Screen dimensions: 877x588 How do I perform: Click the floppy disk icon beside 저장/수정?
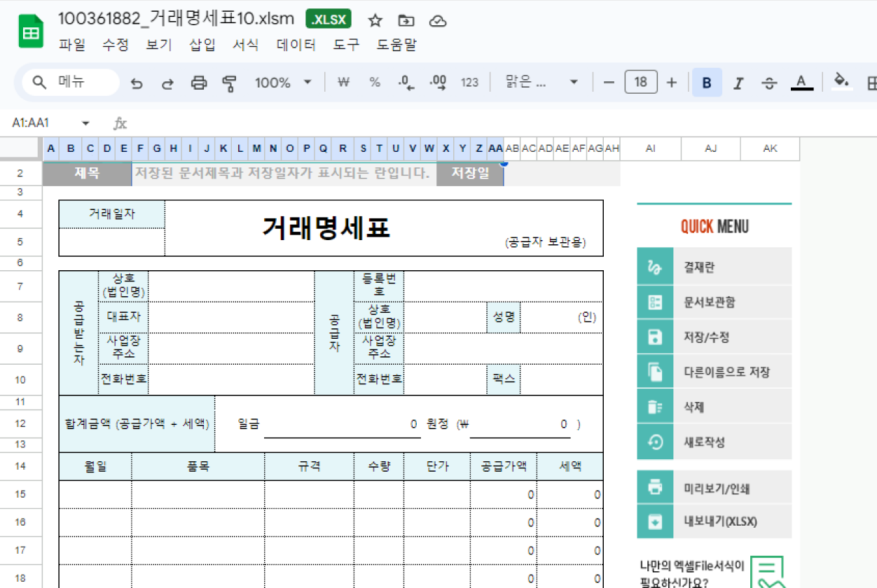[656, 337]
